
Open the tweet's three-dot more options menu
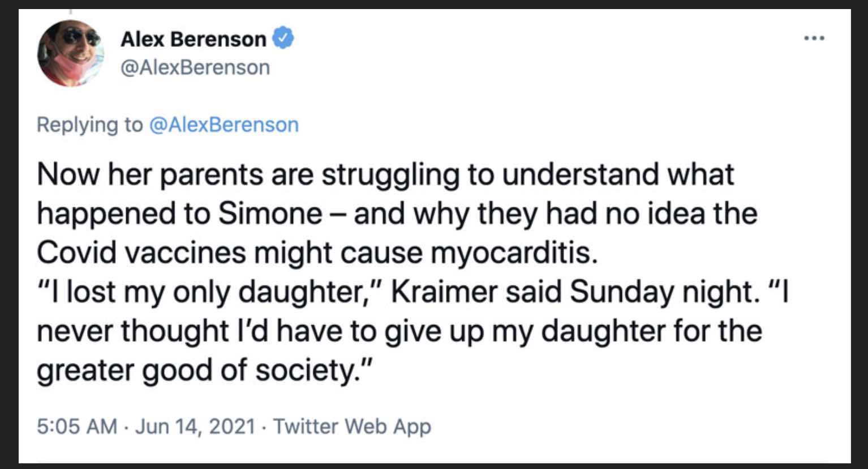point(814,39)
